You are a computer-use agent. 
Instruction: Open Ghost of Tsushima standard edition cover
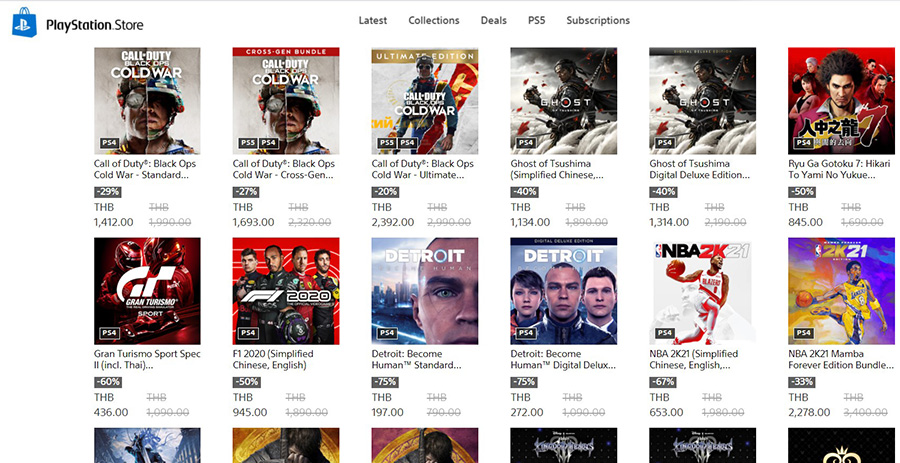coord(564,101)
